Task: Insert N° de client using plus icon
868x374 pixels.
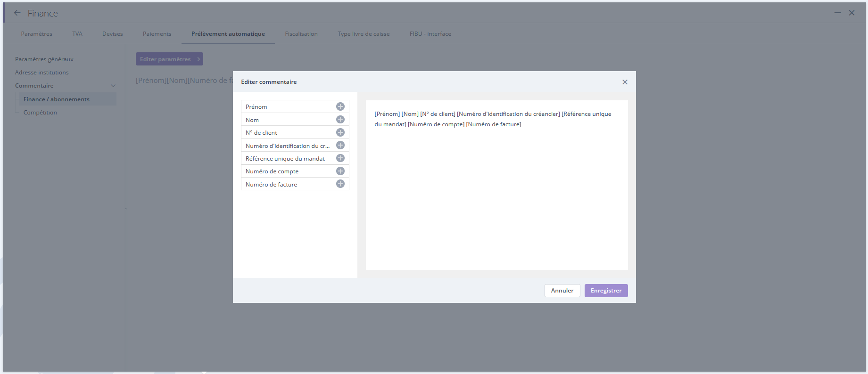Action: coord(340,132)
